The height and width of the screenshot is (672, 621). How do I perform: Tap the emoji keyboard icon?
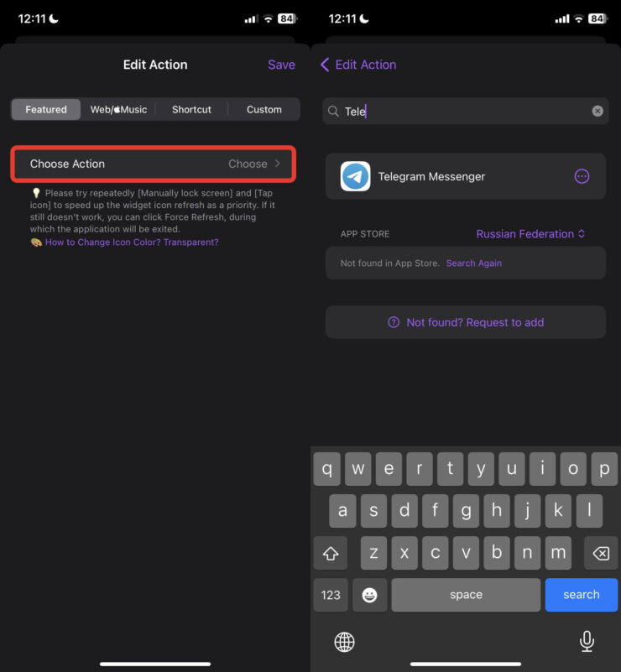[369, 595]
